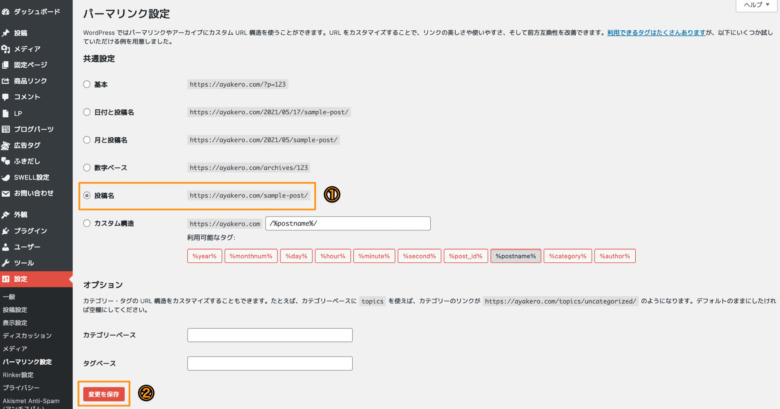
Task: Click the pushpin icon beside 投稿
Action: tap(5, 33)
